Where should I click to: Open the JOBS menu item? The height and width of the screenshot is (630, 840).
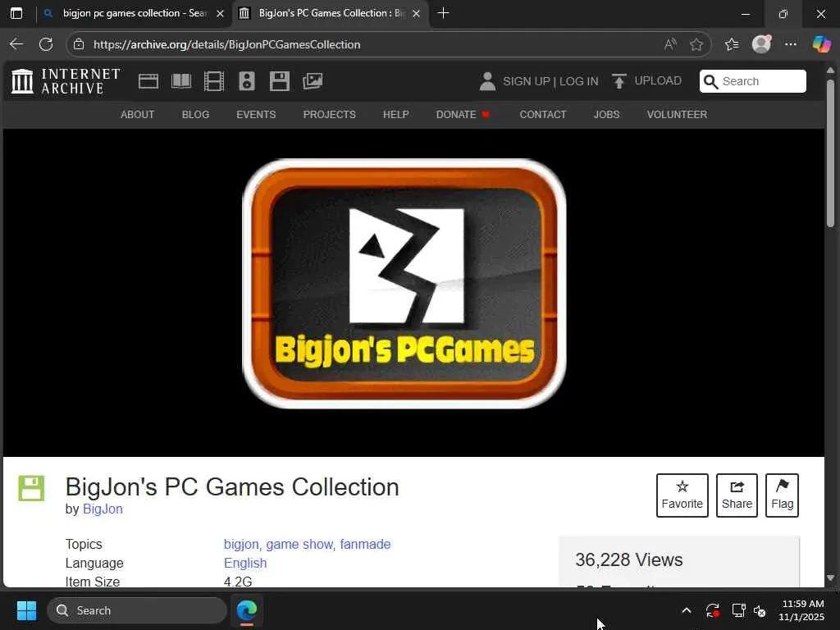pyautogui.click(x=606, y=115)
